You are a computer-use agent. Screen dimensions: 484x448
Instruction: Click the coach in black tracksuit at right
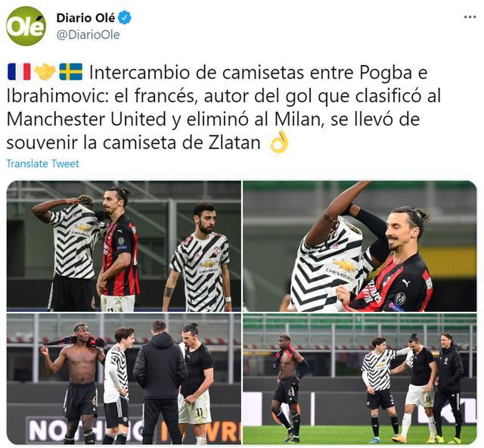pos(448,386)
